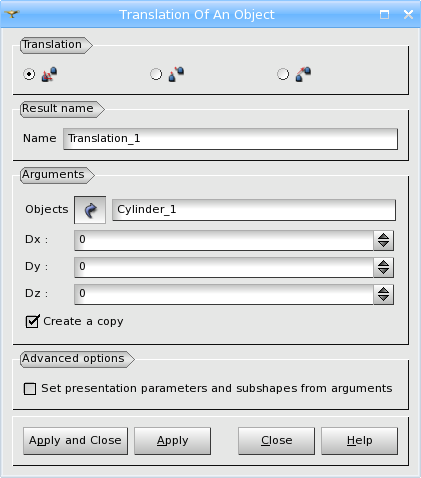
Task: Decrease the Dy value with its down arrow
Action: click(x=384, y=271)
